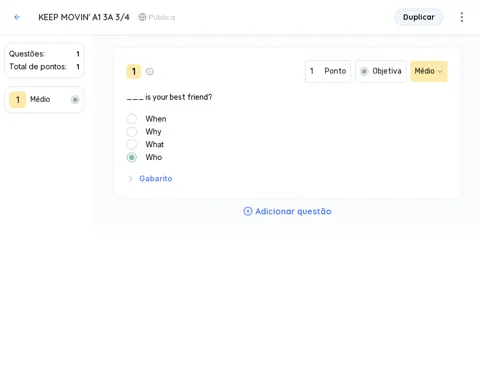The height and width of the screenshot is (384, 480).
Task: Select the Who answer option
Action: 132,157
